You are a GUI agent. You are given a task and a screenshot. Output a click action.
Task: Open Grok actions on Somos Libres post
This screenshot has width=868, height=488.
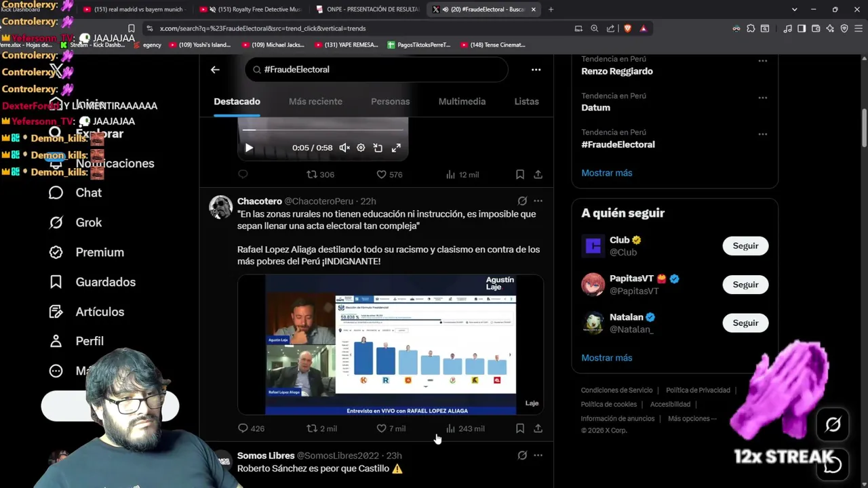click(x=522, y=455)
